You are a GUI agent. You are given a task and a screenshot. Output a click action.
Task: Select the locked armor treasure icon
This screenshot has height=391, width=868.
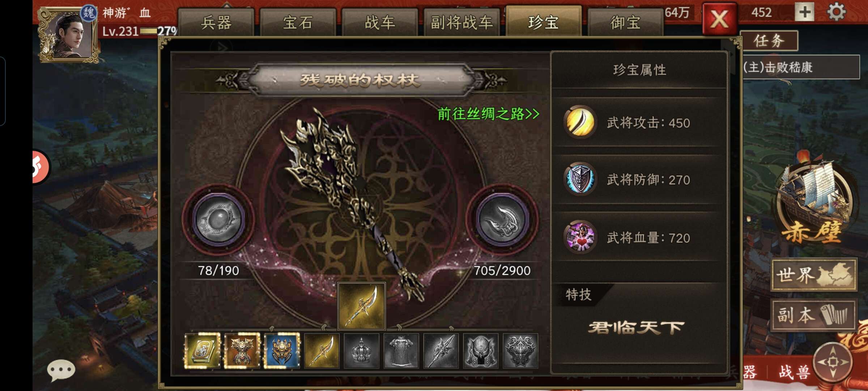coord(401,350)
